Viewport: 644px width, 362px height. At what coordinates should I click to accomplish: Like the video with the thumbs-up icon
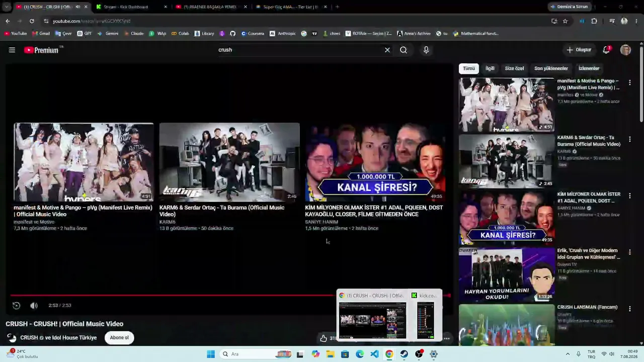[324, 338]
